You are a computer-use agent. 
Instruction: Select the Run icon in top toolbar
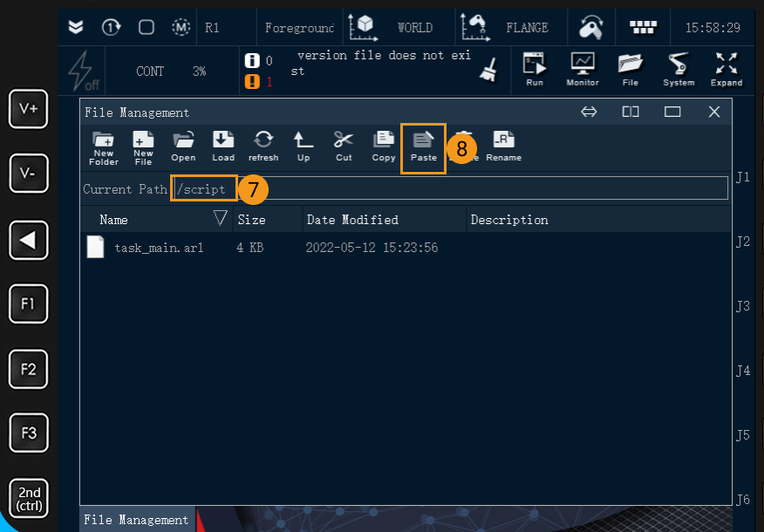click(x=533, y=69)
